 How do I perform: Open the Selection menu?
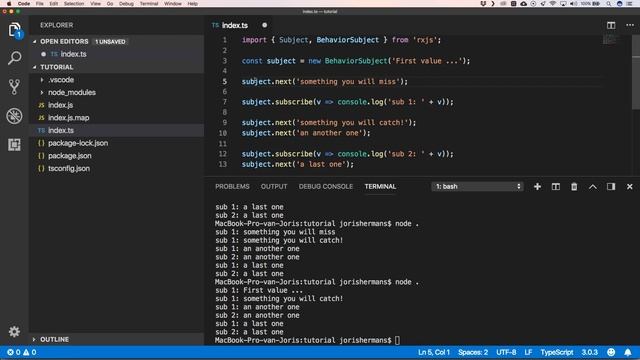[x=74, y=4]
